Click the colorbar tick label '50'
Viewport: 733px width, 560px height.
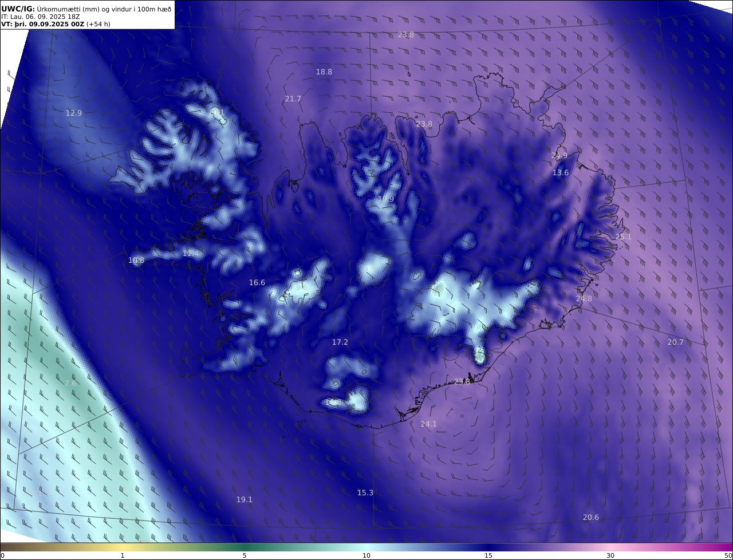pyautogui.click(x=728, y=556)
